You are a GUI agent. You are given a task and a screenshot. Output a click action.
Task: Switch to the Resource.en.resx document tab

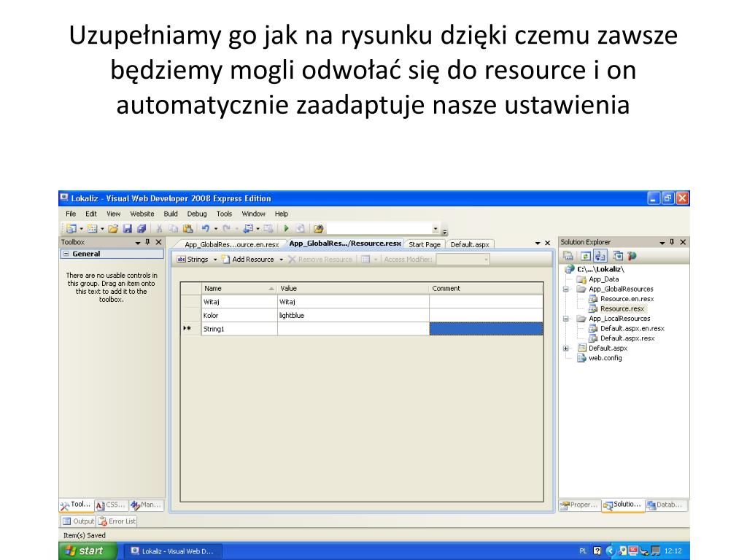click(231, 244)
